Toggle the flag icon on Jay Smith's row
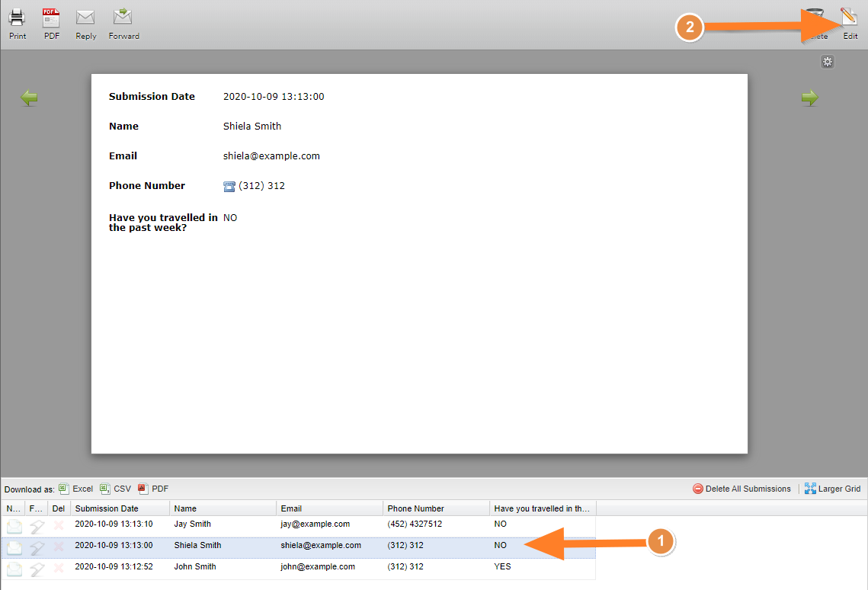 pyautogui.click(x=37, y=525)
